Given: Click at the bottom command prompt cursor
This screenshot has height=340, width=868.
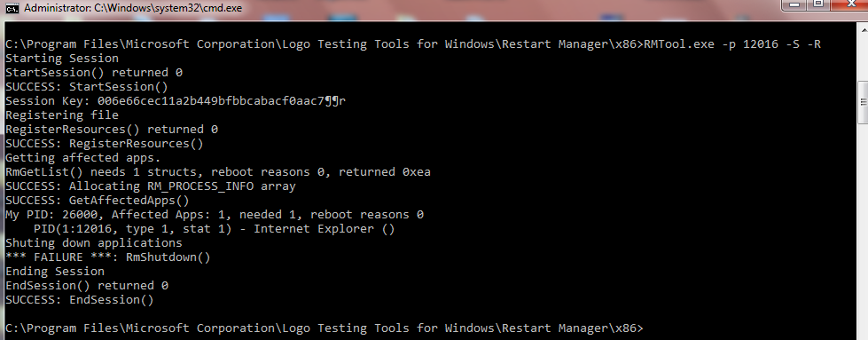Looking at the screenshot, I should [x=647, y=328].
